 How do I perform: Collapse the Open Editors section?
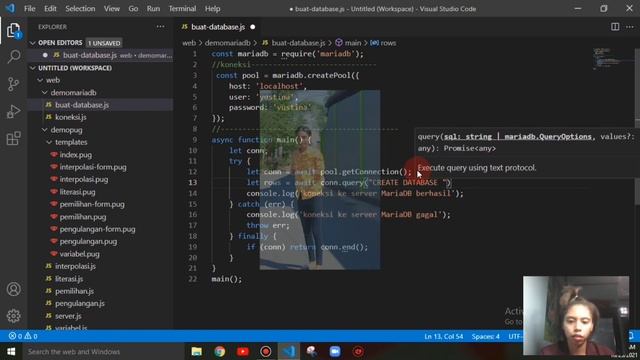tap(33, 43)
